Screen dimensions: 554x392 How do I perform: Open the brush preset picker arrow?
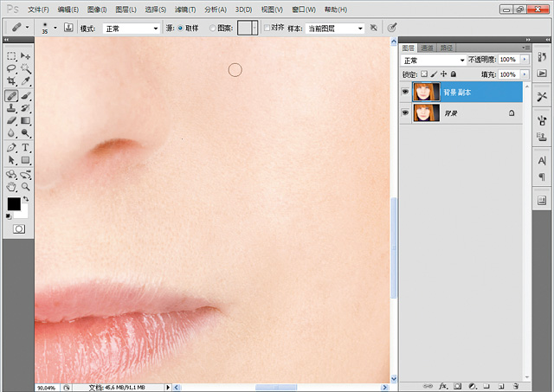[x=55, y=28]
